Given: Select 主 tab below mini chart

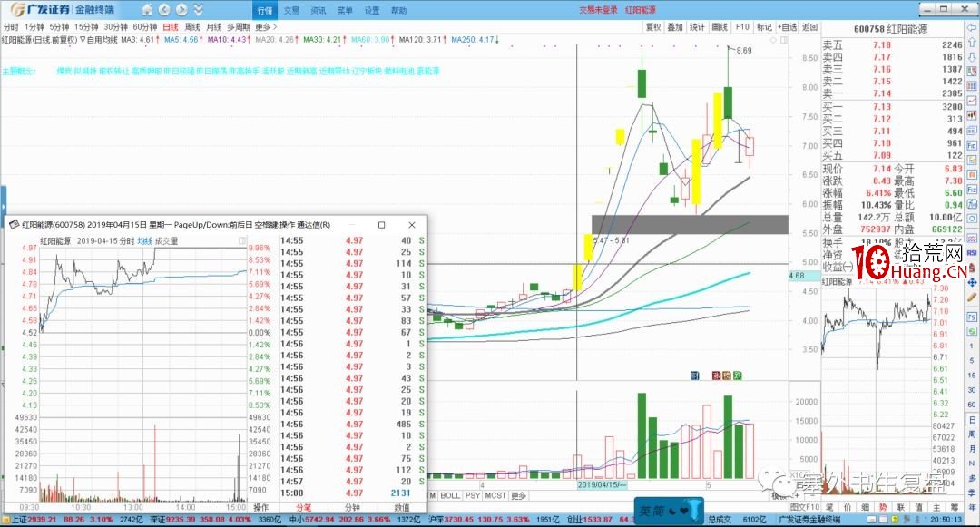Looking at the screenshot, I should [936, 507].
